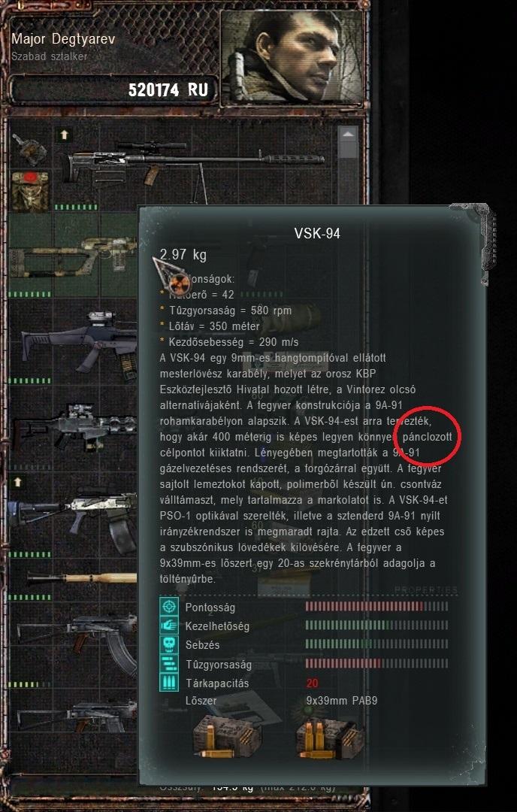Screen dimensions: 517x812
Task: Click the left 9x39mm ammo box
Action: tap(227, 736)
